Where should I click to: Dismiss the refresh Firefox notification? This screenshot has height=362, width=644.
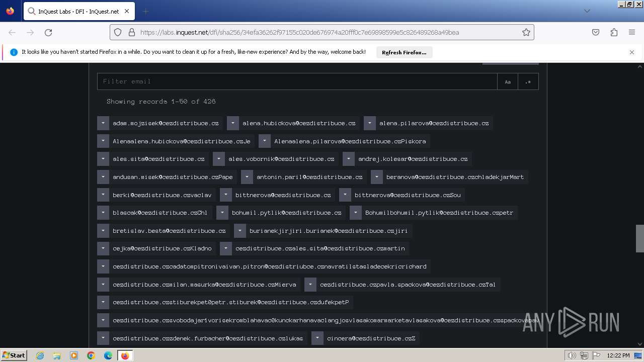tap(632, 52)
